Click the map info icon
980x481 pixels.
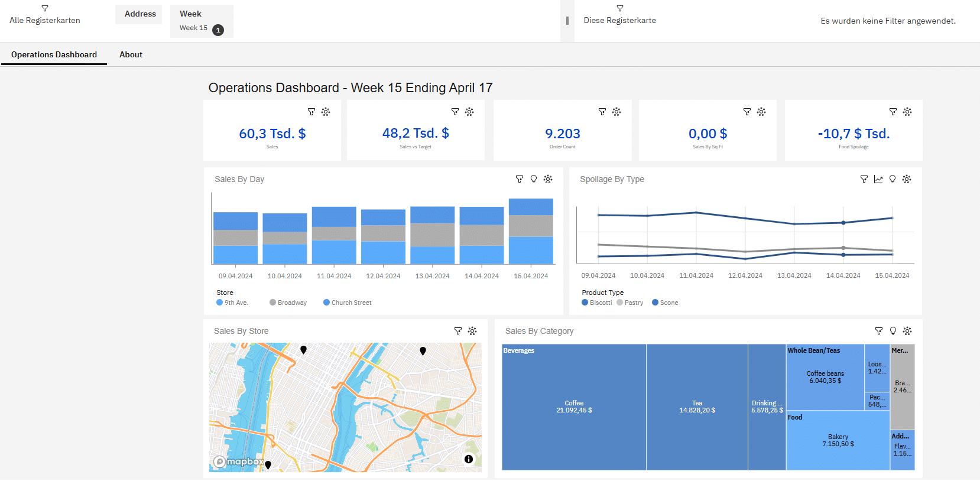click(468, 459)
